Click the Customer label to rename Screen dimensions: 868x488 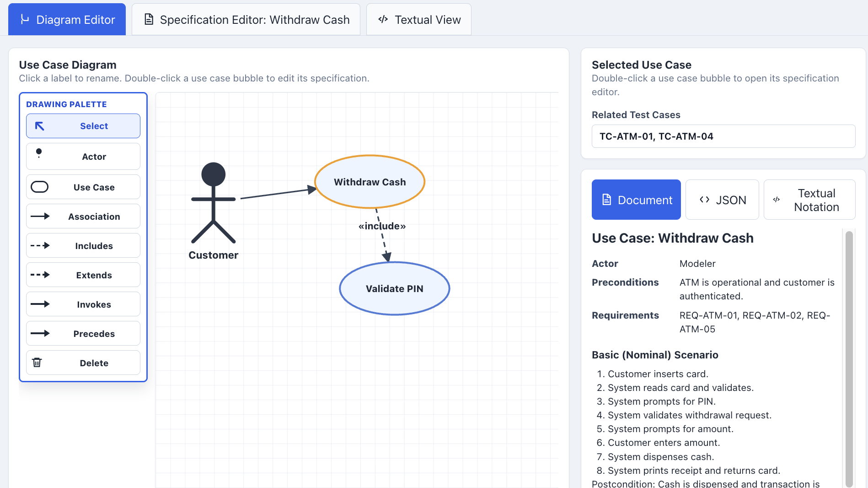(213, 255)
